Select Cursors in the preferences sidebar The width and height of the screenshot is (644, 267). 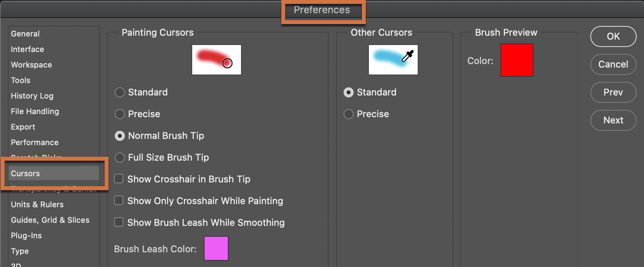[25, 173]
